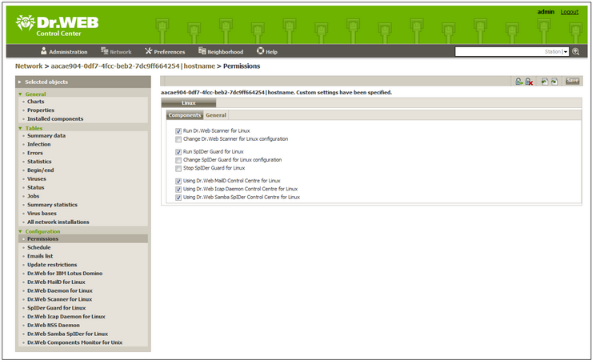Open the Neighborhood menu
This screenshot has width=596, height=364.
(x=221, y=51)
